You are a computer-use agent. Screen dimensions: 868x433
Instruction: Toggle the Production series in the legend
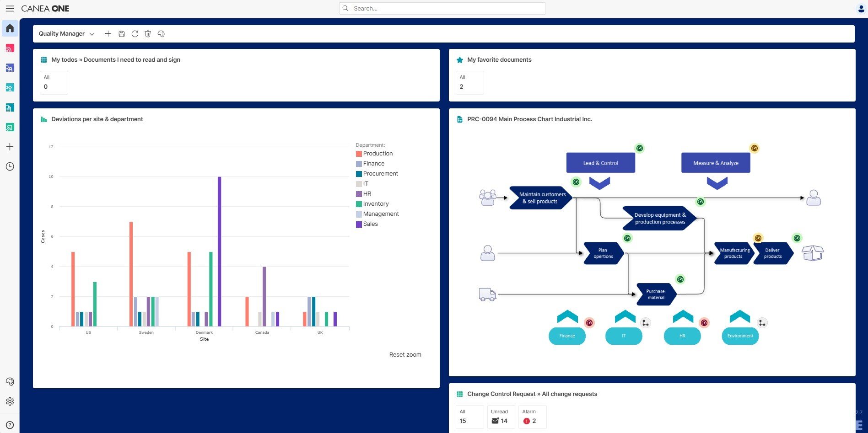click(377, 153)
